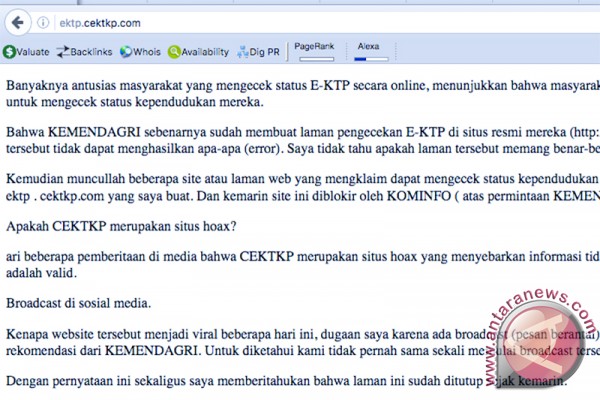Click the paragraph starting 'ari beberapa pemberitaan'
Image resolution: width=600 pixels, height=400 pixels.
[x=303, y=264]
